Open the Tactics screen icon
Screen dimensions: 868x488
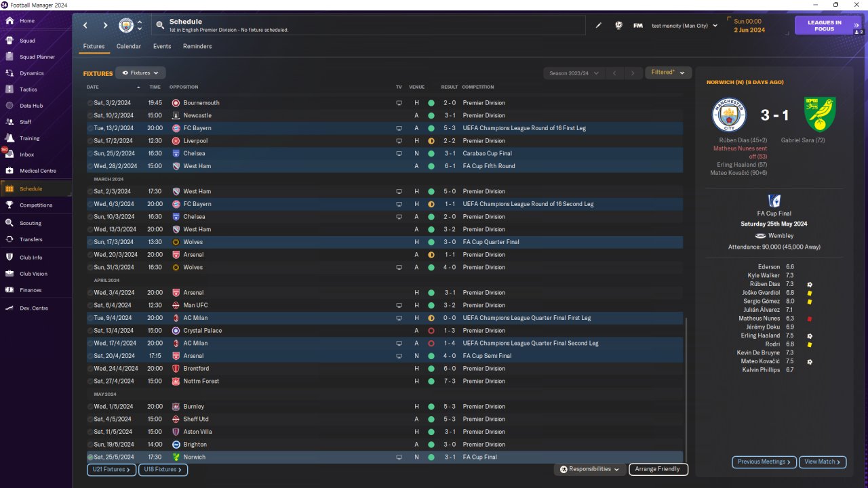(9, 89)
